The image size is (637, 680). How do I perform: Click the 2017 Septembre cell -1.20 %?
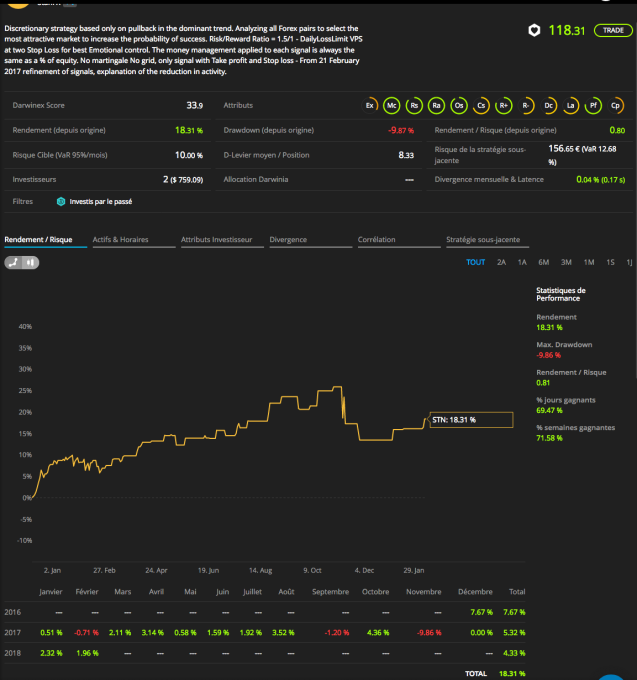point(336,632)
